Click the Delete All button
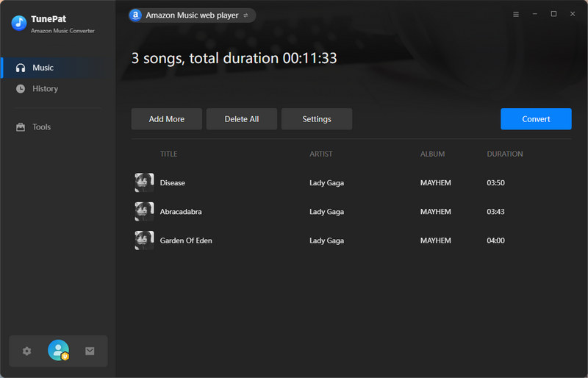588x378 pixels. click(x=242, y=119)
